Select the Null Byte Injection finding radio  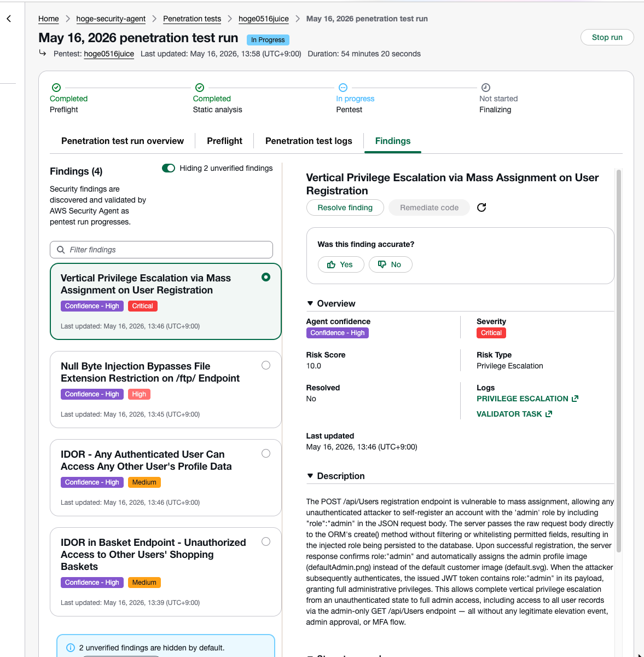pyautogui.click(x=266, y=365)
